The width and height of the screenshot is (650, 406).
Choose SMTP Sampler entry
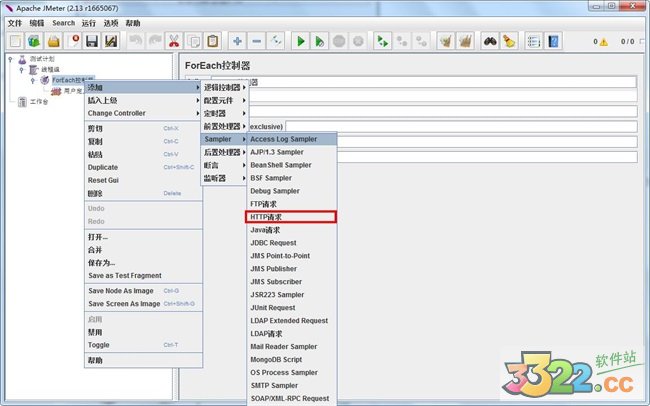point(292,386)
